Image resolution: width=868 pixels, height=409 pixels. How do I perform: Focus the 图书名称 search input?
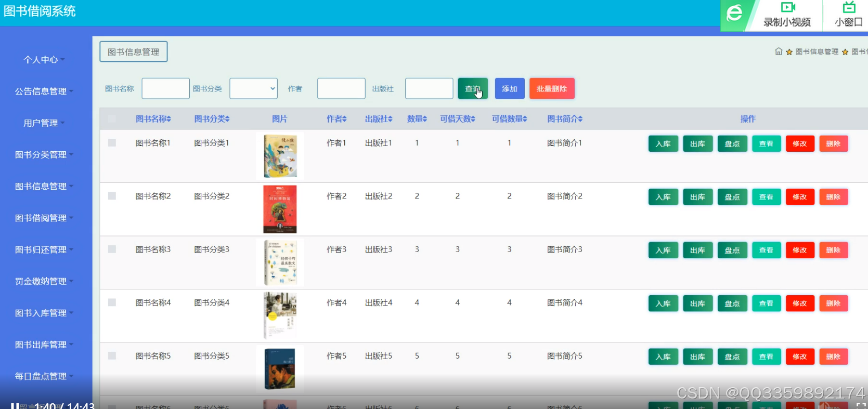(166, 88)
